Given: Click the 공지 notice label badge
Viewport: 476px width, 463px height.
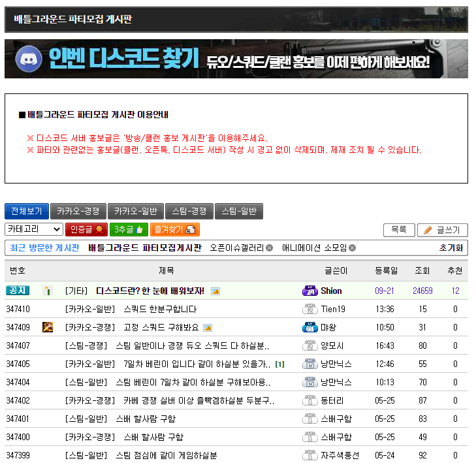Looking at the screenshot, I should 18,291.
